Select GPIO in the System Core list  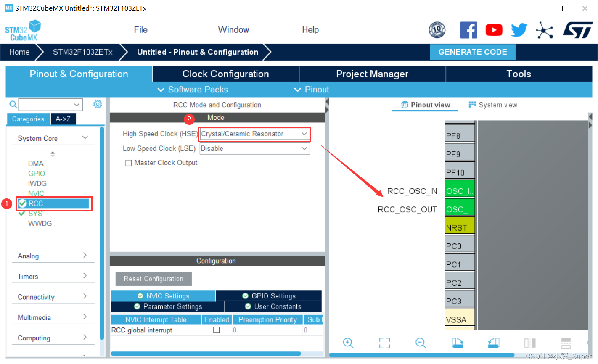coord(37,173)
